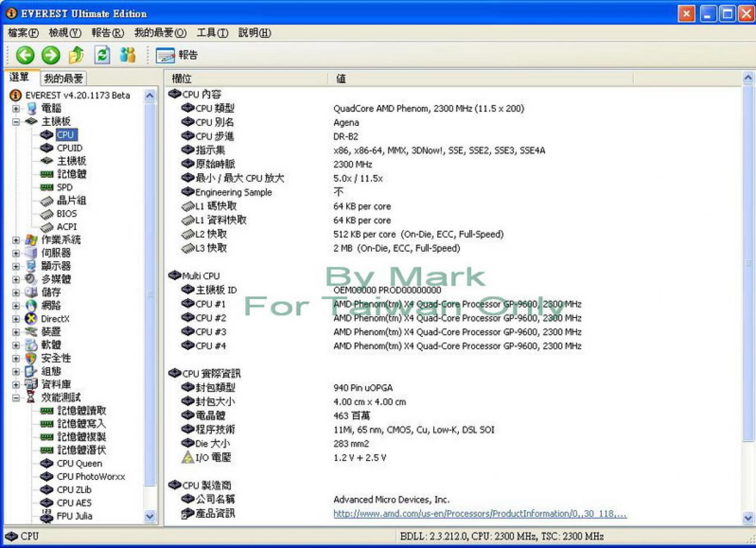
Task: Collapse the 主機板 tree node
Action: (16, 122)
